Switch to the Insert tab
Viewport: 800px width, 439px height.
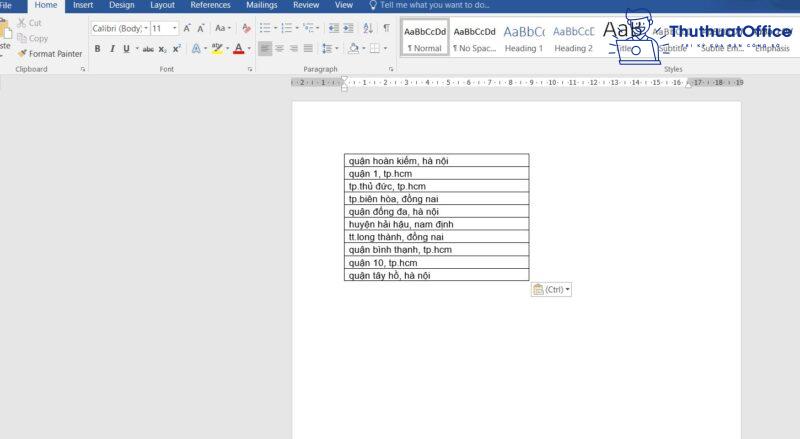pos(83,5)
